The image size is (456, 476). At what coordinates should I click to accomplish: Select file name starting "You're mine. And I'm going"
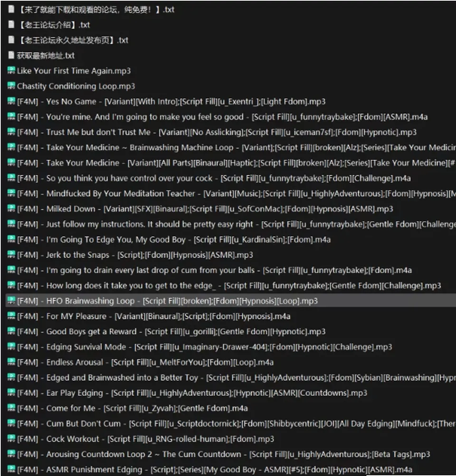click(x=222, y=117)
